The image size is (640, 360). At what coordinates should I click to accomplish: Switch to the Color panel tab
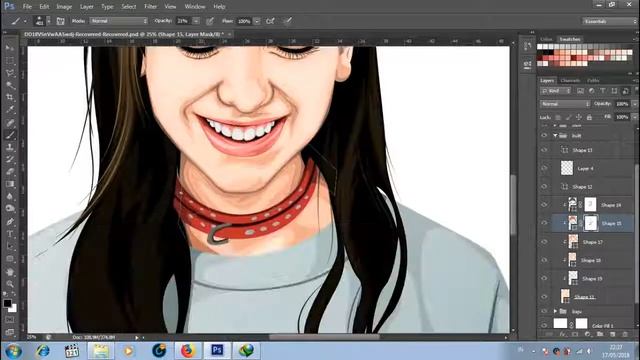pyautogui.click(x=547, y=39)
